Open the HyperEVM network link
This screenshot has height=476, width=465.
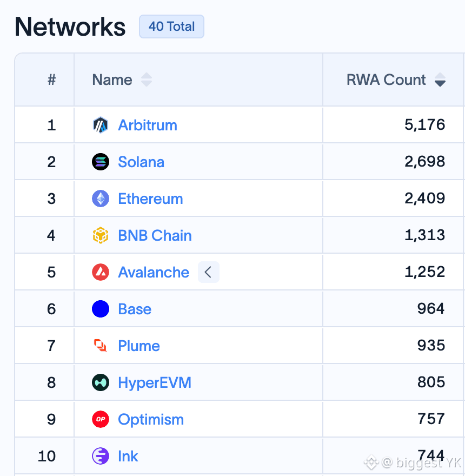point(155,382)
